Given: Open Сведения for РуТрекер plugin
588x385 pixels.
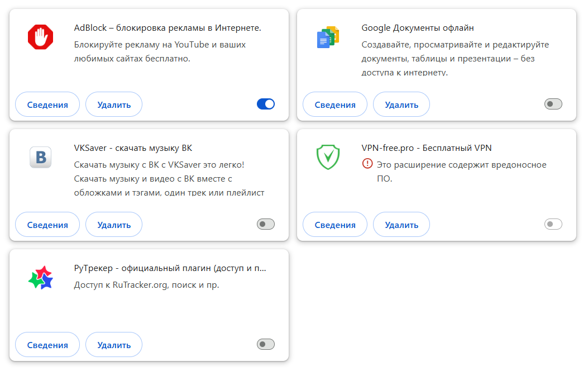Looking at the screenshot, I should [47, 345].
